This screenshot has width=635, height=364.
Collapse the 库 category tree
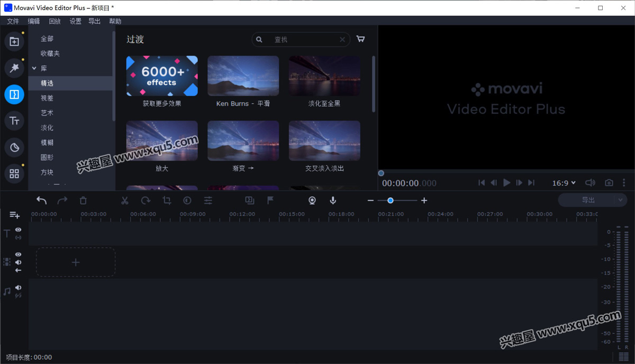(34, 68)
